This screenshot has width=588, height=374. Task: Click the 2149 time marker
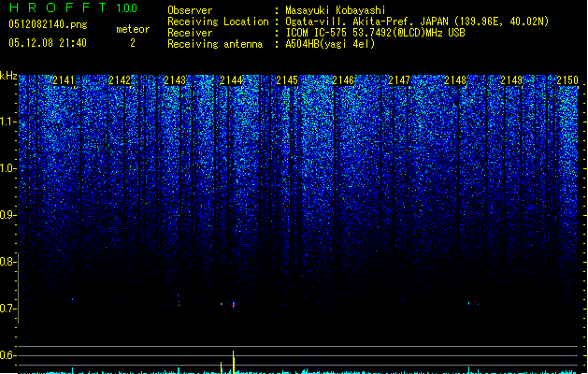click(511, 80)
